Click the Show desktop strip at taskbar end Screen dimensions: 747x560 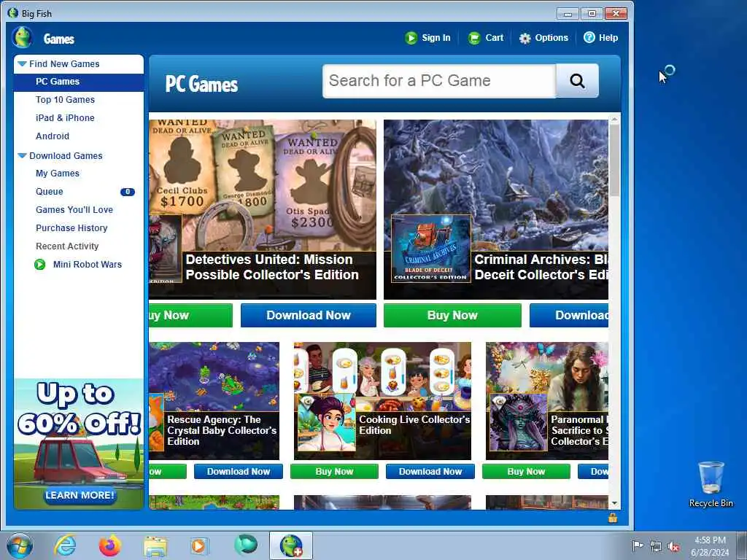click(x=743, y=546)
